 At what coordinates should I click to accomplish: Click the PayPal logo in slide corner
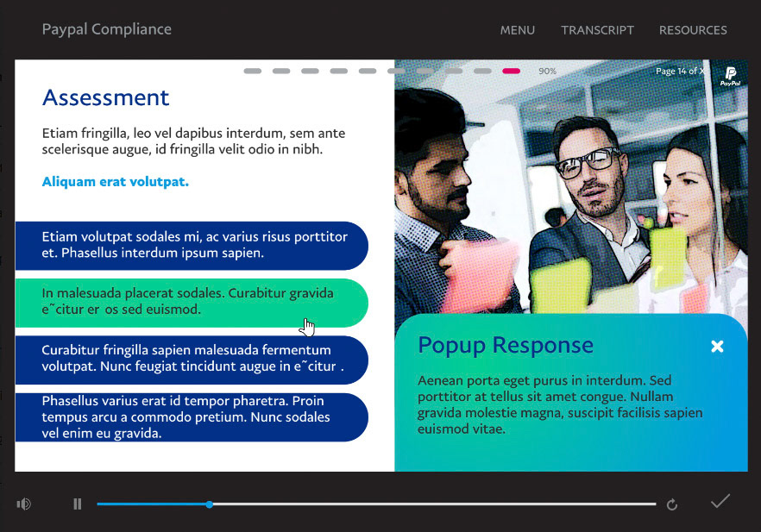point(730,76)
